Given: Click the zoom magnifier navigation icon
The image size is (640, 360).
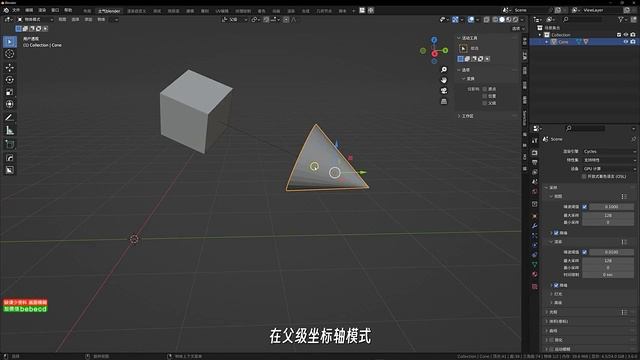Looking at the screenshot, I should coord(444,70).
